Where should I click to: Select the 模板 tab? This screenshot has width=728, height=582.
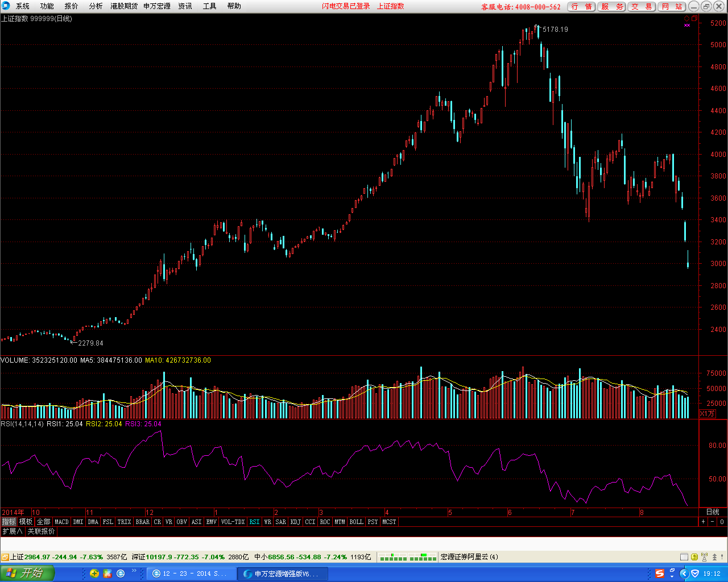point(26,522)
